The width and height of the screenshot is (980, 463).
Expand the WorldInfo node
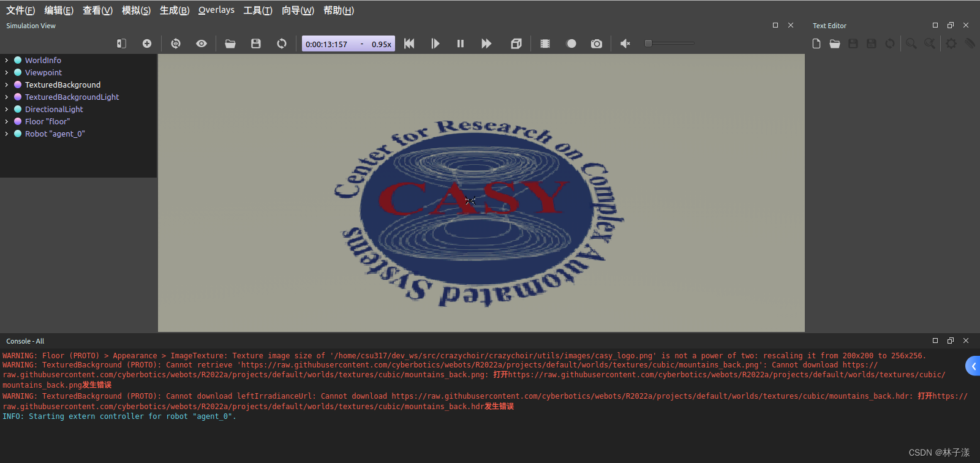[6, 60]
